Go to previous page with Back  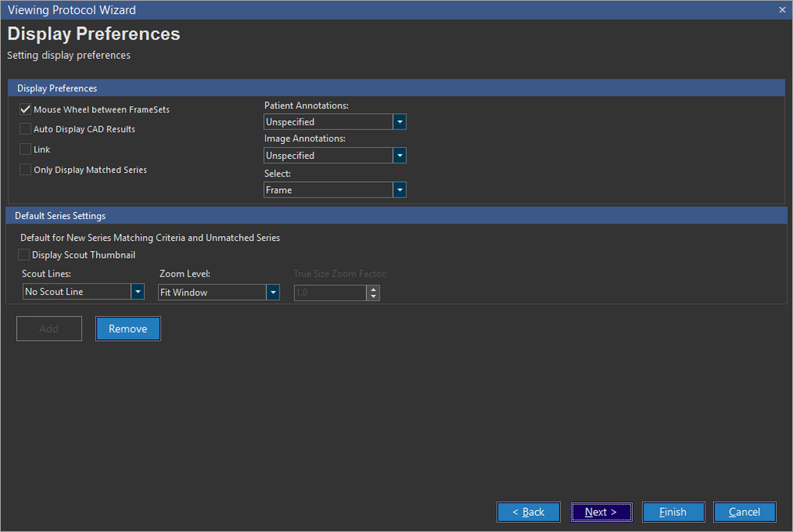click(x=528, y=512)
